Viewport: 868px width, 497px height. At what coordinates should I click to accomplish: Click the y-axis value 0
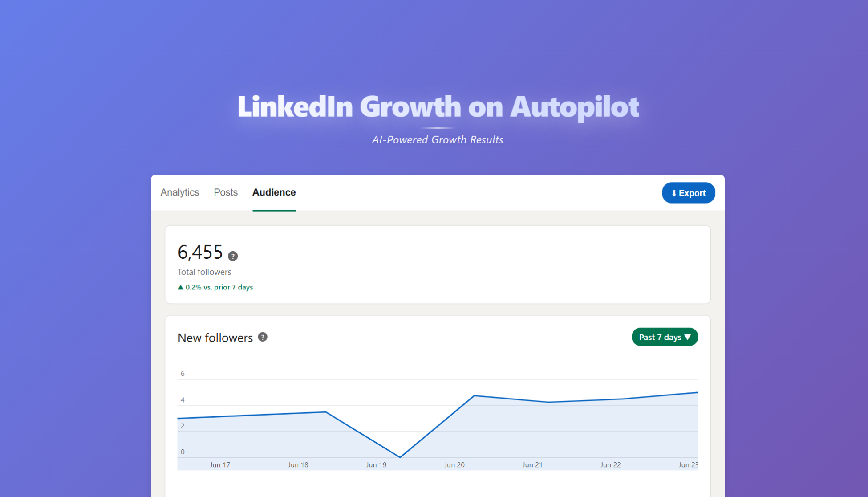point(183,452)
